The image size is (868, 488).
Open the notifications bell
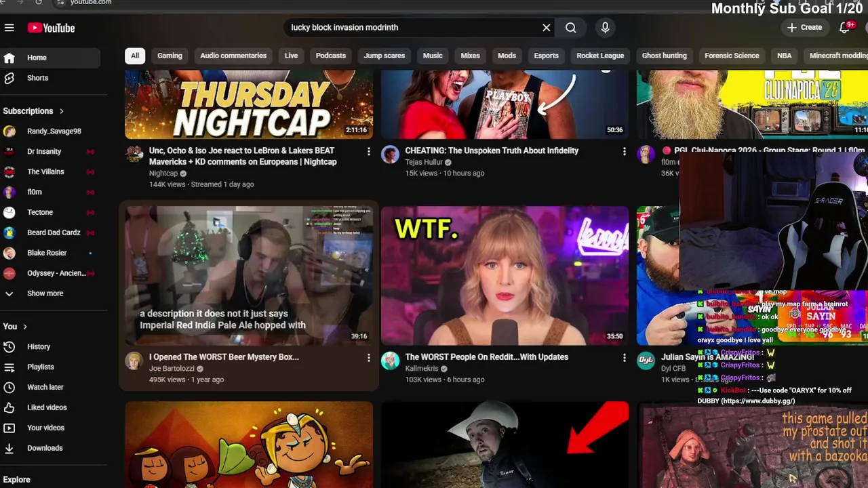[846, 28]
